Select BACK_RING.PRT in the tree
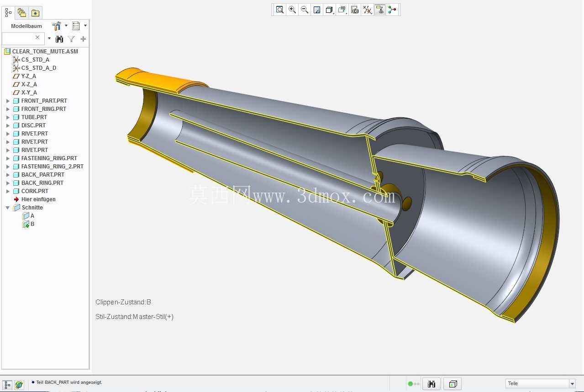The image size is (584, 392). 42,183
